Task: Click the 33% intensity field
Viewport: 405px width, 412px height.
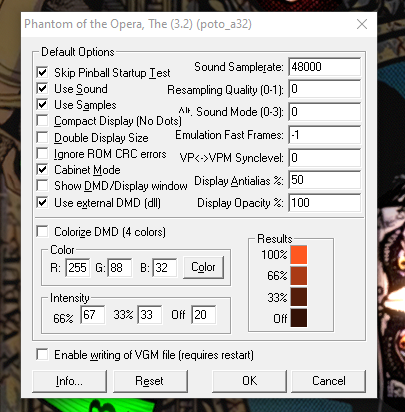Action: pyautogui.click(x=150, y=315)
